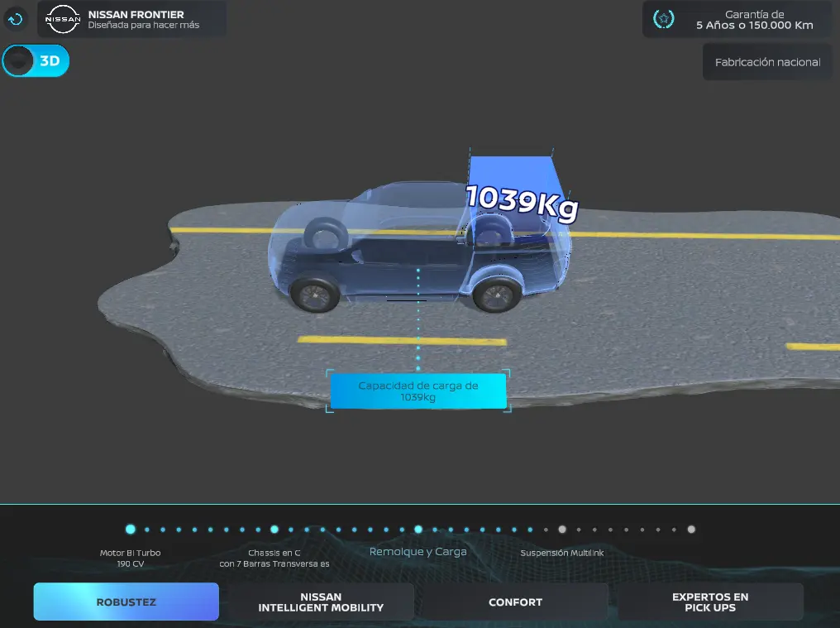
Task: Open the CONFORT tab
Action: point(515,602)
